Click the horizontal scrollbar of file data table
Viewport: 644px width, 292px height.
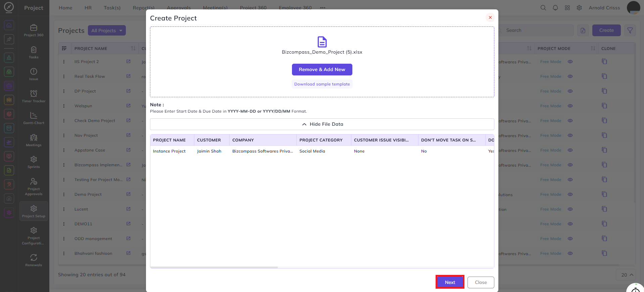tap(214, 267)
